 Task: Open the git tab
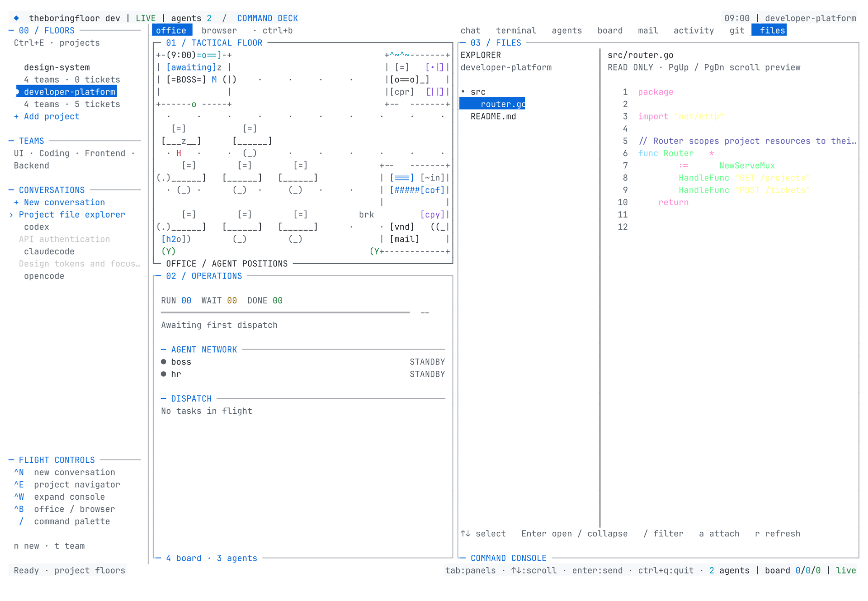(736, 31)
